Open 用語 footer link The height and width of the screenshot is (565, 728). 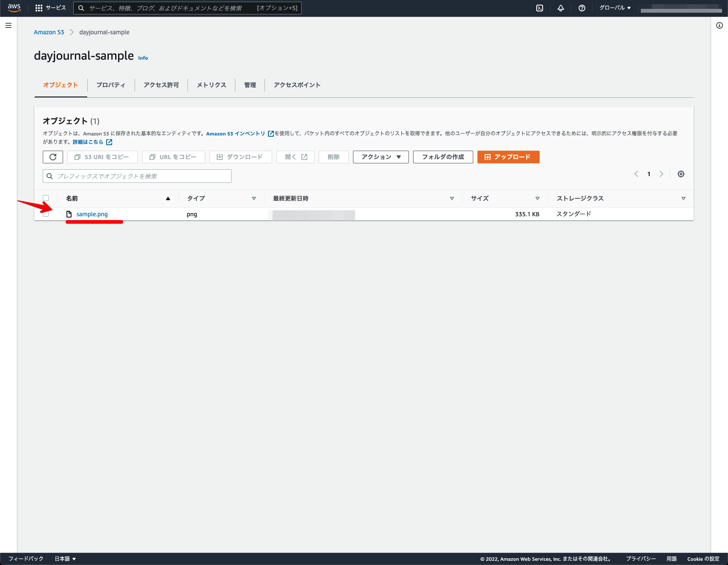click(672, 559)
